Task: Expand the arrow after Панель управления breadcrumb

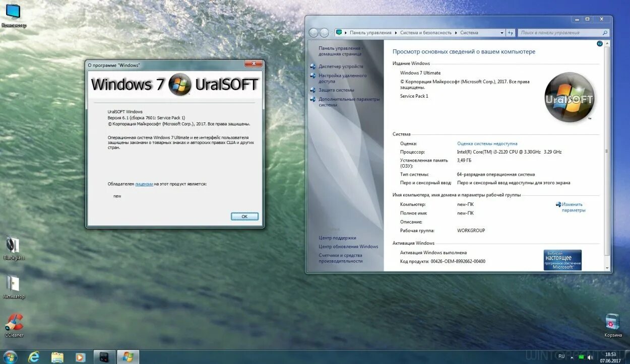Action: pyautogui.click(x=396, y=33)
